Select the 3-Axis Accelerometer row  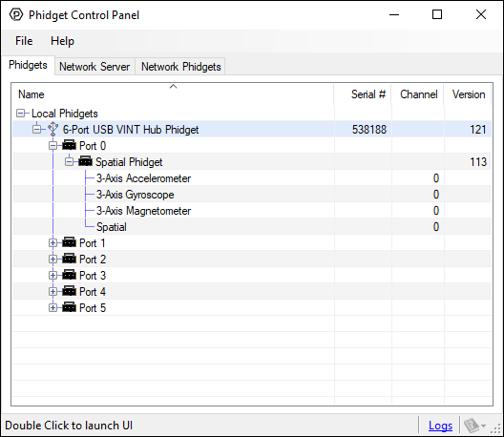252,178
